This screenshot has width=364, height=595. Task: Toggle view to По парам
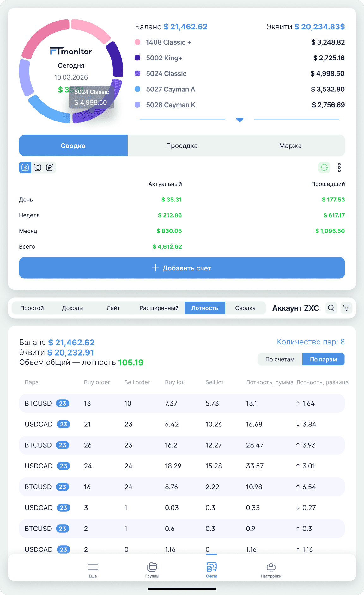pos(323,359)
